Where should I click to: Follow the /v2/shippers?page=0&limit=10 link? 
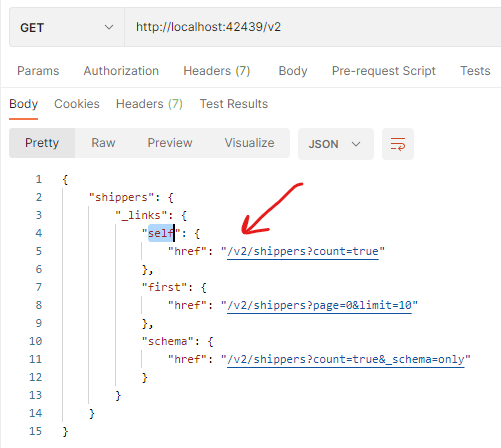[x=319, y=305]
